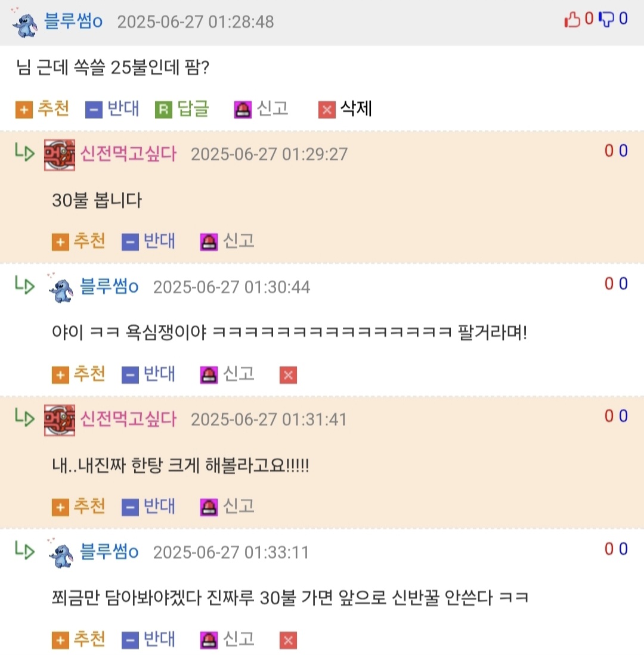
Task: Open 신전먹고싶다 avatar on 01:29:27 reply
Action: [60, 155]
